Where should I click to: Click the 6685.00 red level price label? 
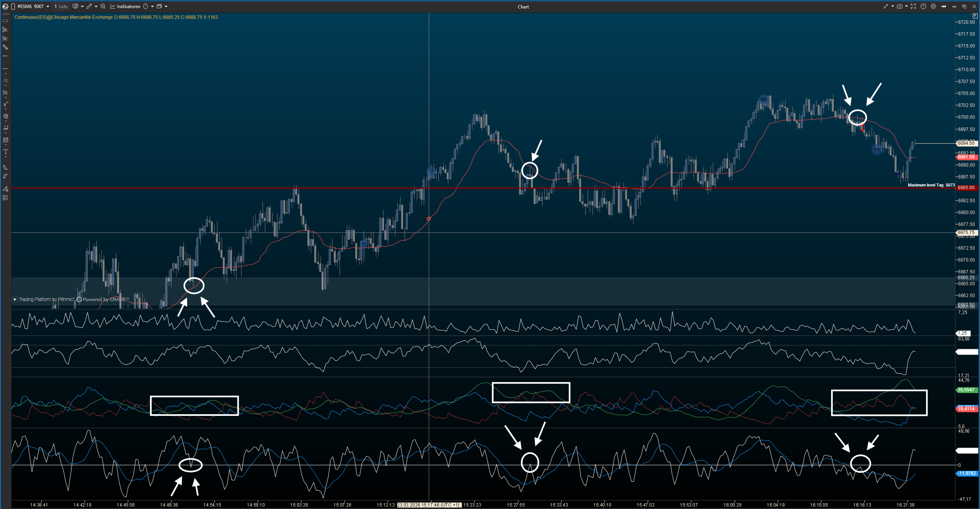(x=966, y=188)
